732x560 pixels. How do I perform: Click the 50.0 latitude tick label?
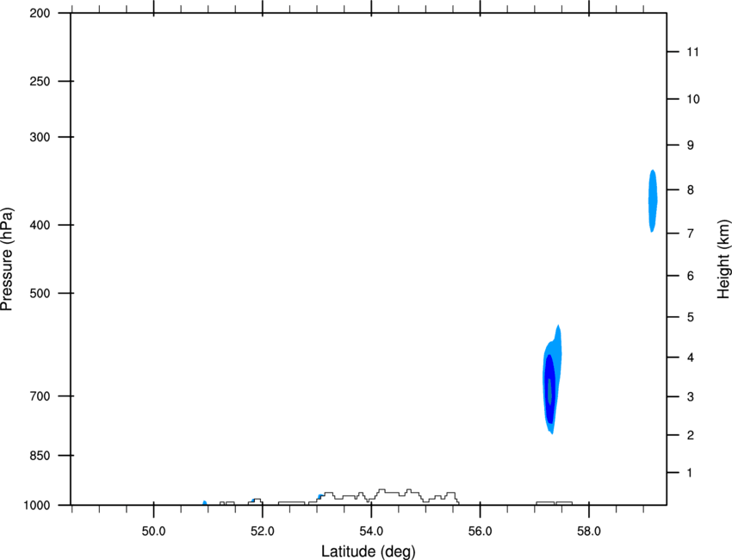click(153, 532)
